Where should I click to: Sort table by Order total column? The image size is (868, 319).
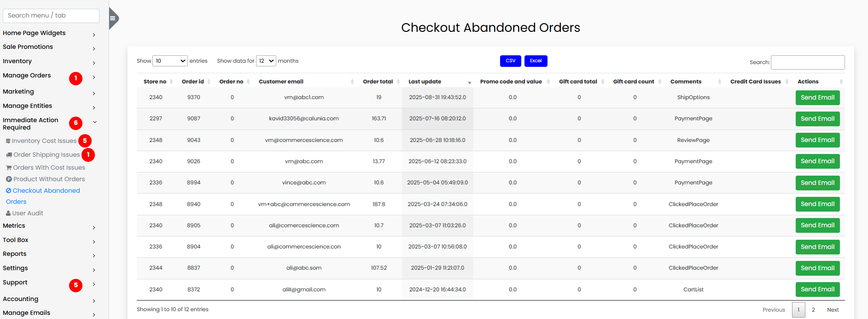click(x=378, y=82)
